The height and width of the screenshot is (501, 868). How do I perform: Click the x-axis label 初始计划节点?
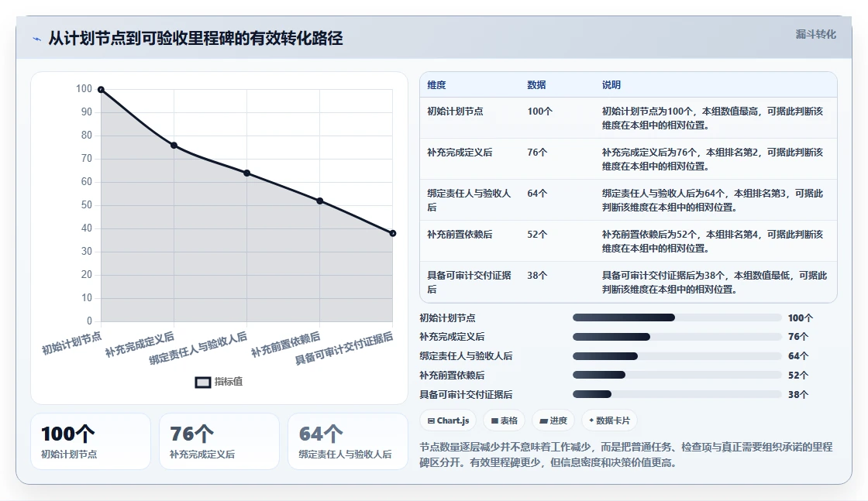(x=72, y=343)
